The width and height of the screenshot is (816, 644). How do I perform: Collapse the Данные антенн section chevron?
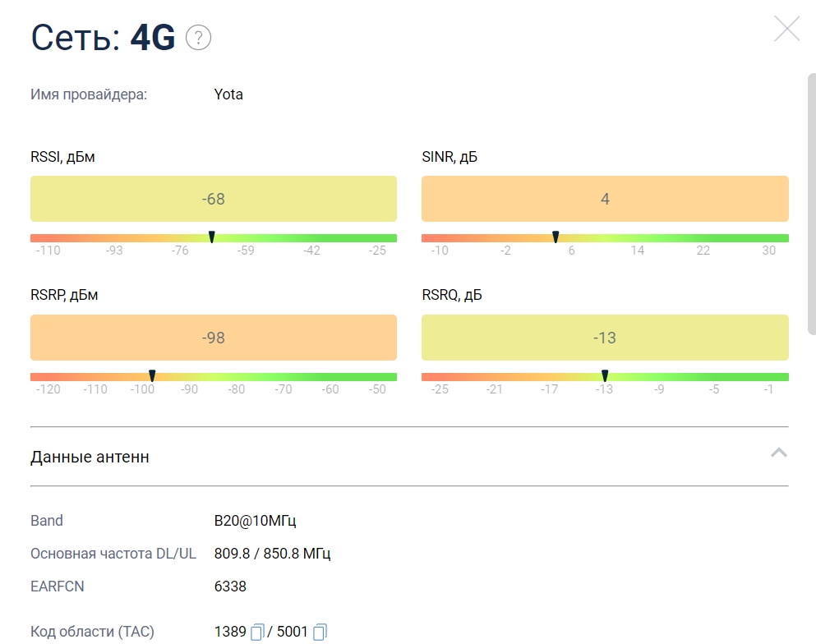tap(779, 453)
